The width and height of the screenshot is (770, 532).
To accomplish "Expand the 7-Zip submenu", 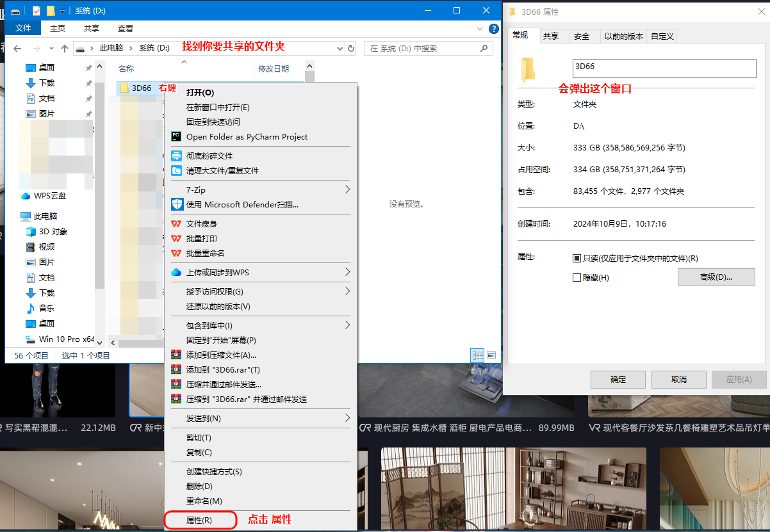I will point(348,190).
